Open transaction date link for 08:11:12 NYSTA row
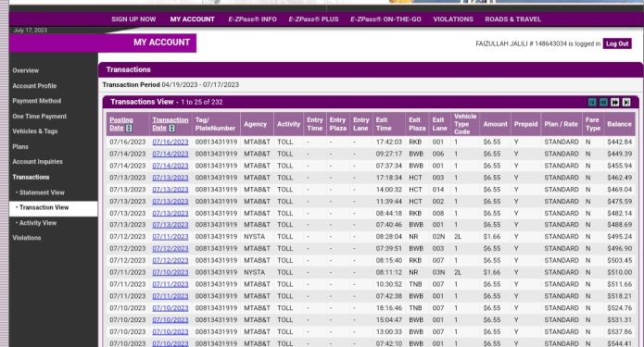Image resolution: width=644 pixels, height=347 pixels. tap(170, 272)
